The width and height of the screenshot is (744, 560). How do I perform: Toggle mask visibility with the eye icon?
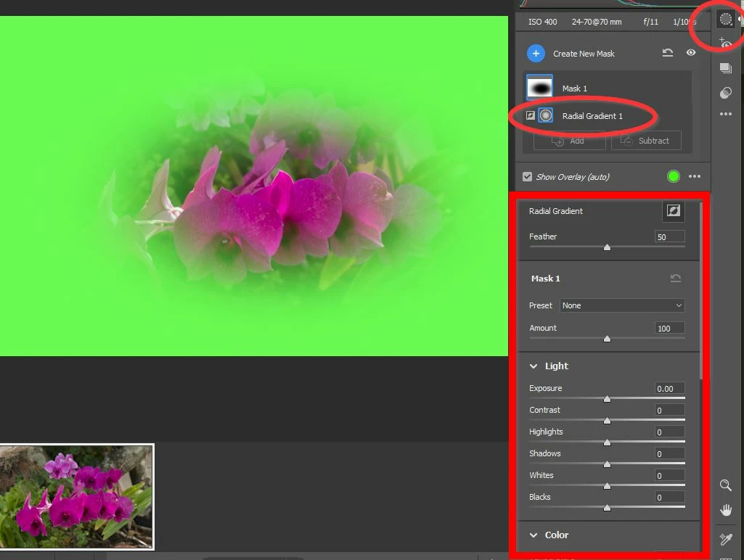click(691, 53)
